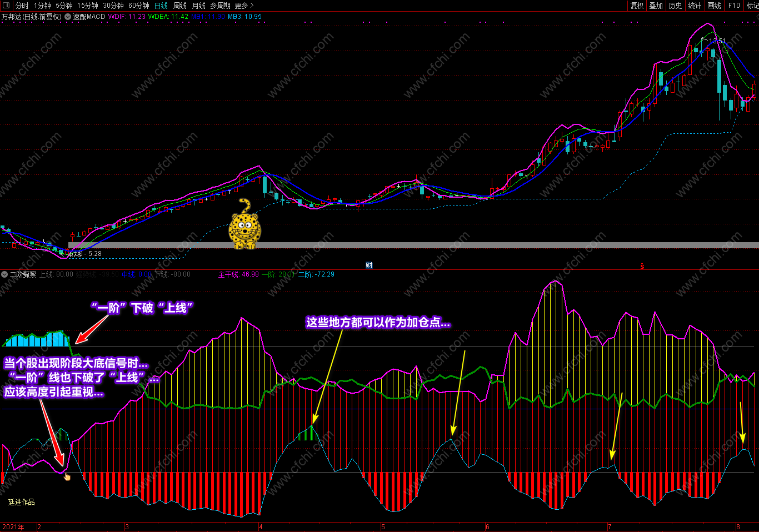759x532 pixels.
Task: Click the 一阶: 28.31 readout
Action: click(x=278, y=274)
